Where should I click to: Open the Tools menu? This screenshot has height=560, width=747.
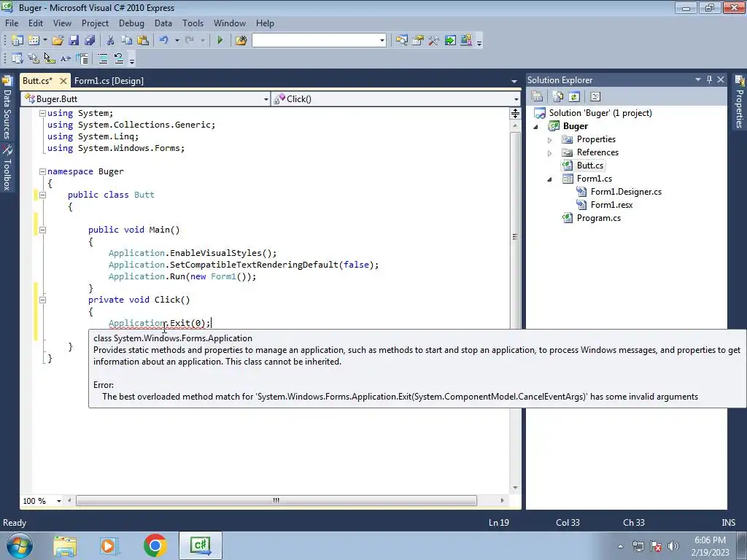193,23
